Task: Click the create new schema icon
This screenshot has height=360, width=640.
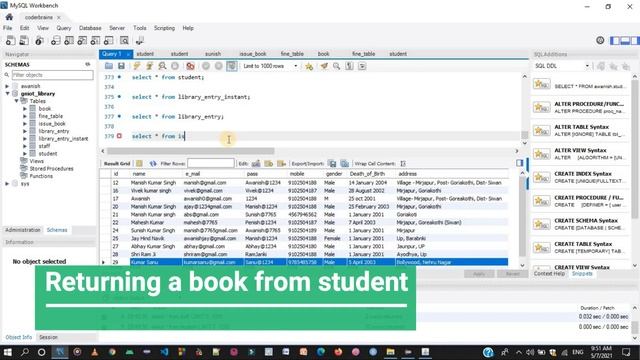Action: pyautogui.click(x=56, y=40)
